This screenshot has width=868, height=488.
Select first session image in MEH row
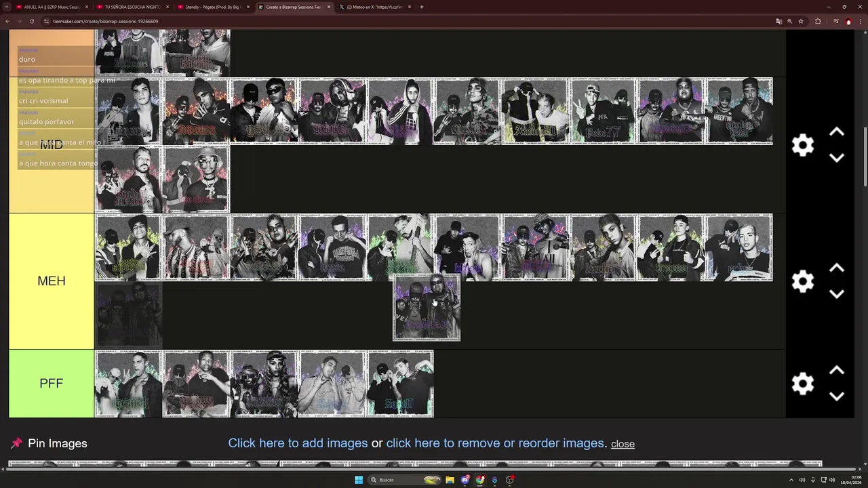(x=129, y=247)
